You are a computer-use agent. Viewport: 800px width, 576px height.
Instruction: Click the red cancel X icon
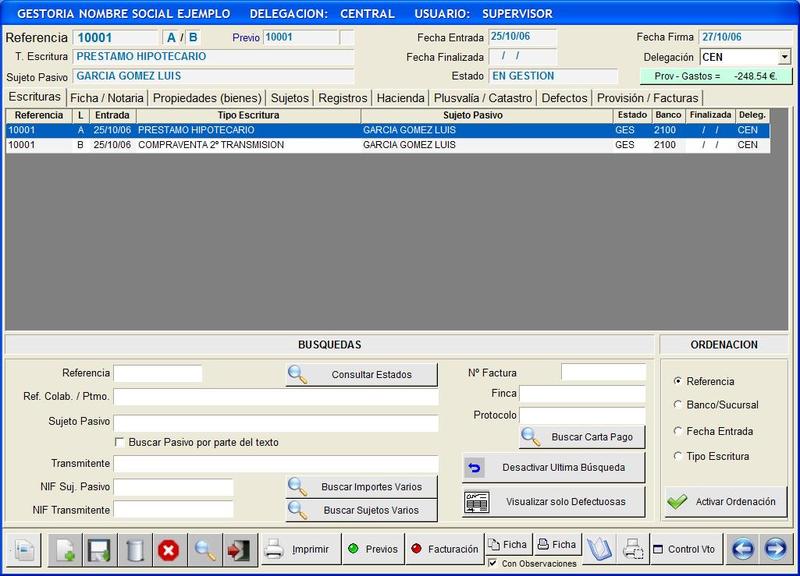click(x=168, y=549)
